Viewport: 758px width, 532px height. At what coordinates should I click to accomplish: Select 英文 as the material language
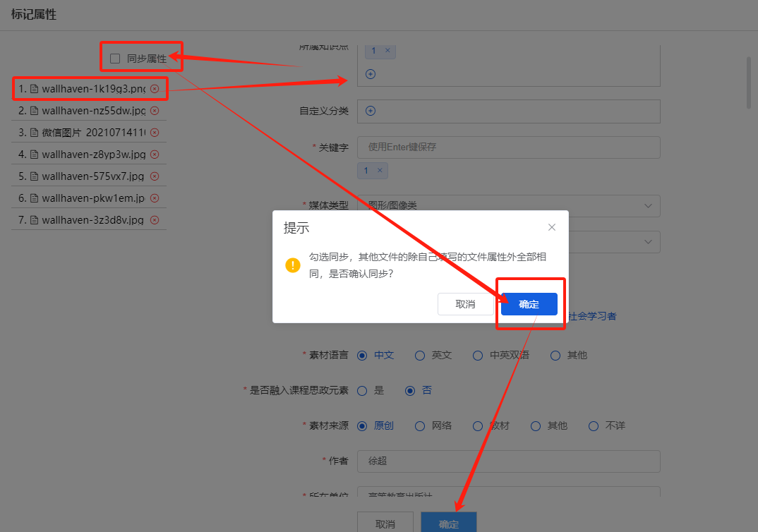point(420,355)
